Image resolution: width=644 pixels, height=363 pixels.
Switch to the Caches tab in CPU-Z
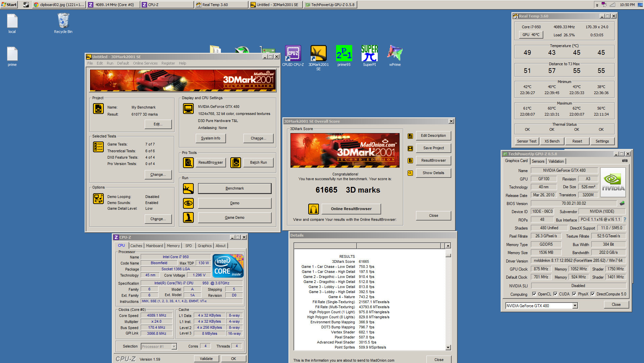point(136,246)
